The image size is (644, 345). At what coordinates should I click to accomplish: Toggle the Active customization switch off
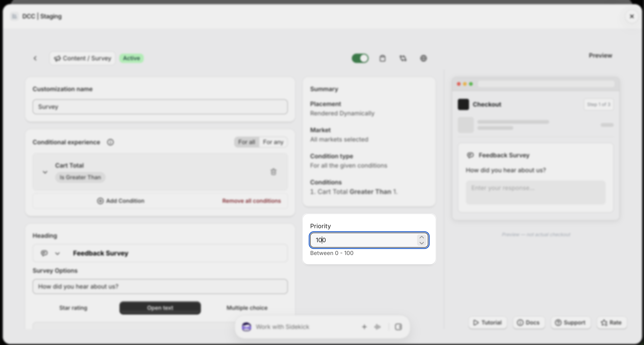pyautogui.click(x=360, y=58)
